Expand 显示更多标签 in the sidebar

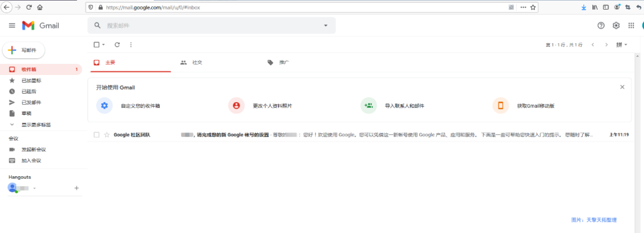36,125
